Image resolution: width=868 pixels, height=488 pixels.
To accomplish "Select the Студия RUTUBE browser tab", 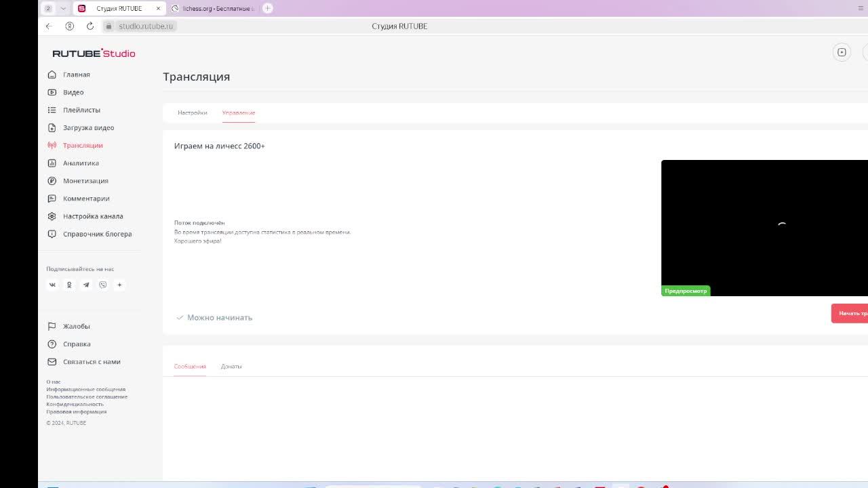I will click(119, 8).
